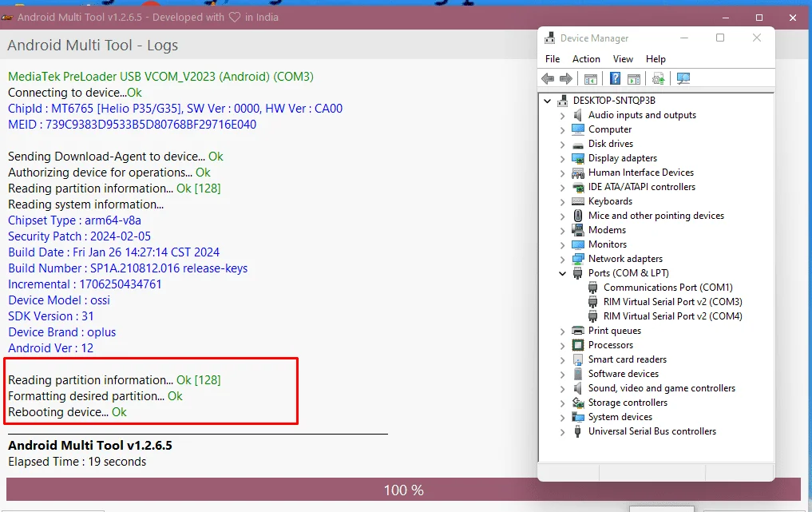Click the Android Multi Tool title bar icon
Viewport: 812px width, 512px height.
tap(6, 18)
